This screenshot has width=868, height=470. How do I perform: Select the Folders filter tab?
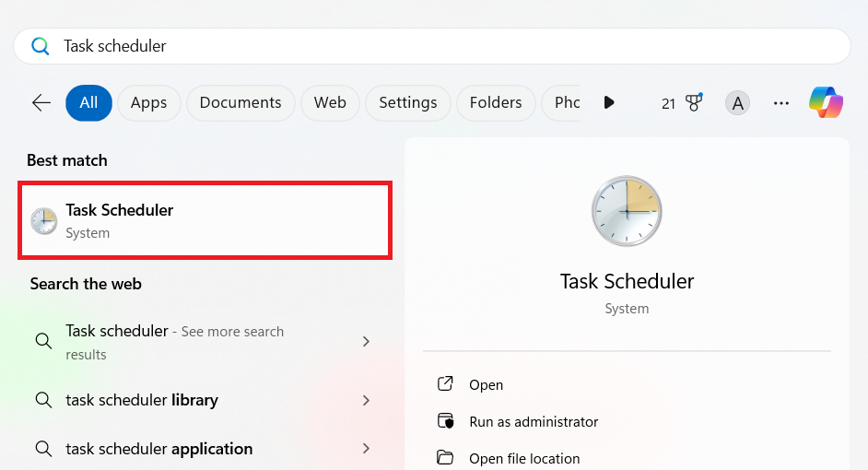pyautogui.click(x=496, y=102)
